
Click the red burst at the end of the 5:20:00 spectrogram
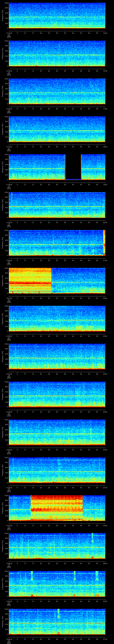104,243
